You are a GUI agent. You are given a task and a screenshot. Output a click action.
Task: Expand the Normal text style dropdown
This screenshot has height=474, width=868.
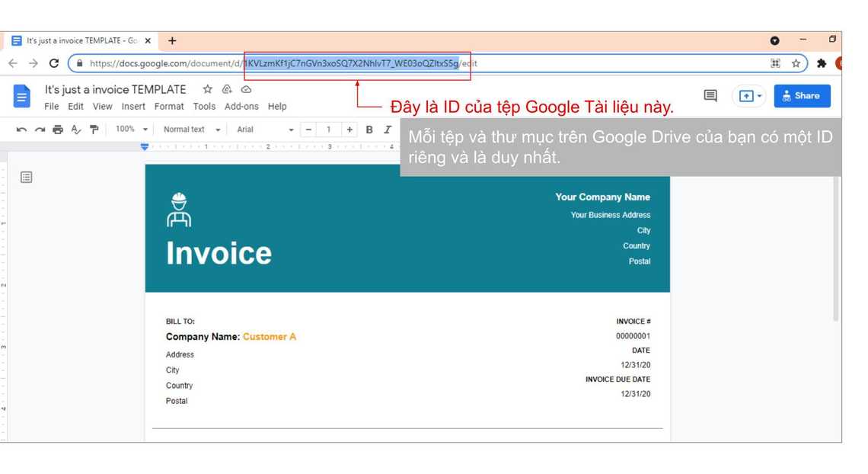point(192,130)
